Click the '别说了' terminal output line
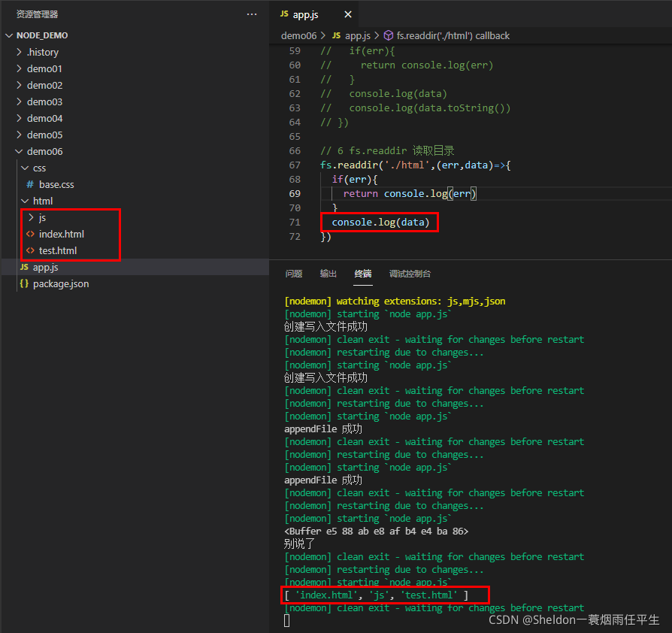 (299, 544)
